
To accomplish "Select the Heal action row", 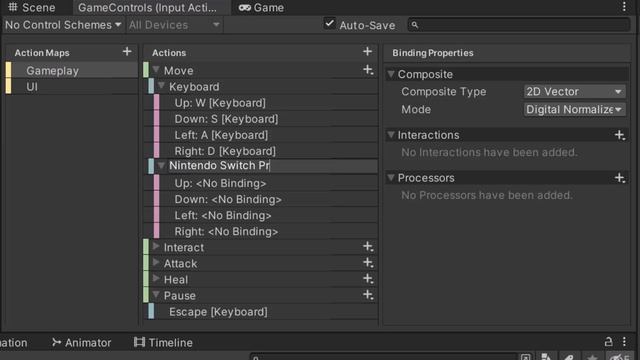I will [261, 280].
